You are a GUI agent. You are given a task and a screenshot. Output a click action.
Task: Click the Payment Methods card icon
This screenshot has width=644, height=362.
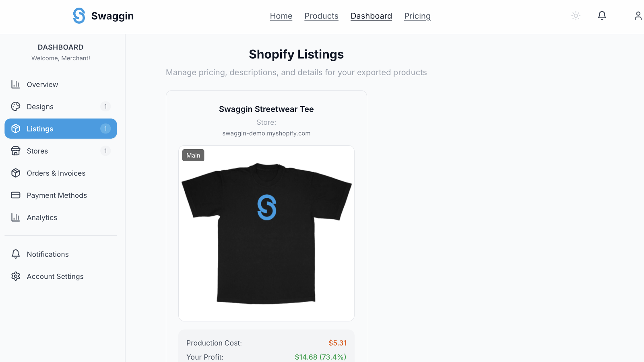click(x=16, y=195)
